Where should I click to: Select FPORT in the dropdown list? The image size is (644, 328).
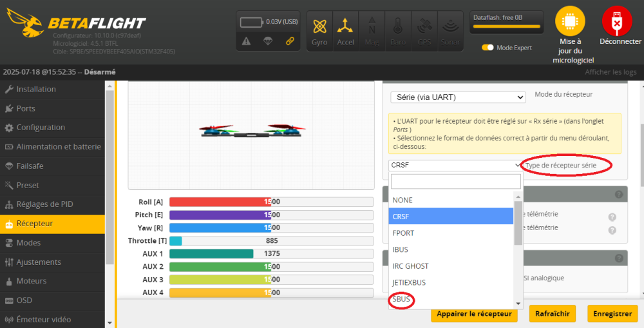click(403, 233)
